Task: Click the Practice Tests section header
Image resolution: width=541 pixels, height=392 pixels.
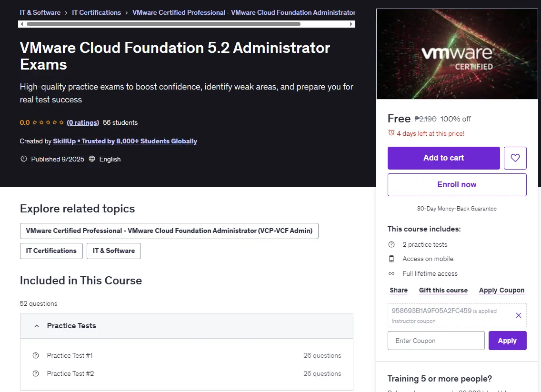Action: click(186, 326)
